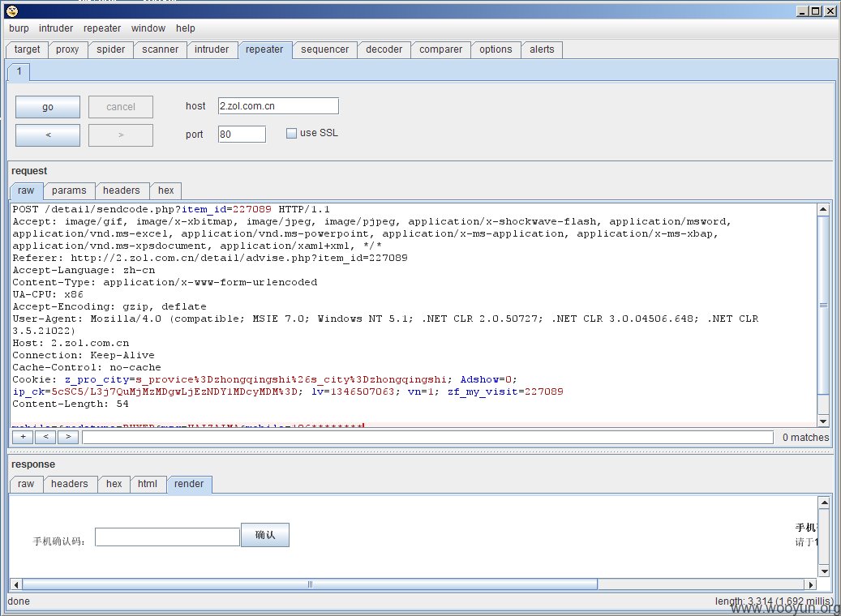Open the response hex tab
841x616 pixels.
pos(114,484)
